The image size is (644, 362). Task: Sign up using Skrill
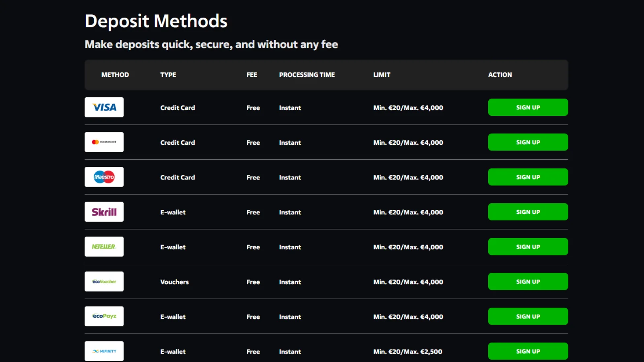pyautogui.click(x=528, y=212)
